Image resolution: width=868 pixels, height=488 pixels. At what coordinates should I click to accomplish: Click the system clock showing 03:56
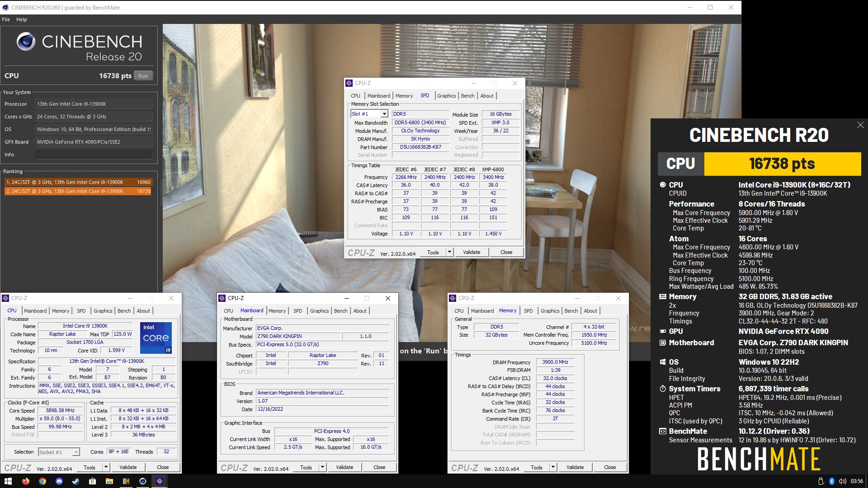pyautogui.click(x=857, y=481)
